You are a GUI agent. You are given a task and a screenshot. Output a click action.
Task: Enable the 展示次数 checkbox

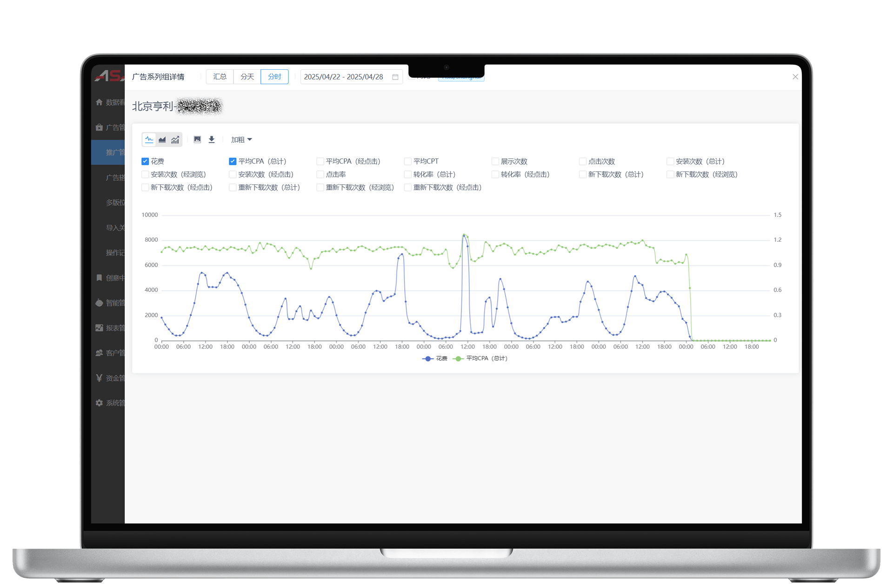[x=495, y=161]
